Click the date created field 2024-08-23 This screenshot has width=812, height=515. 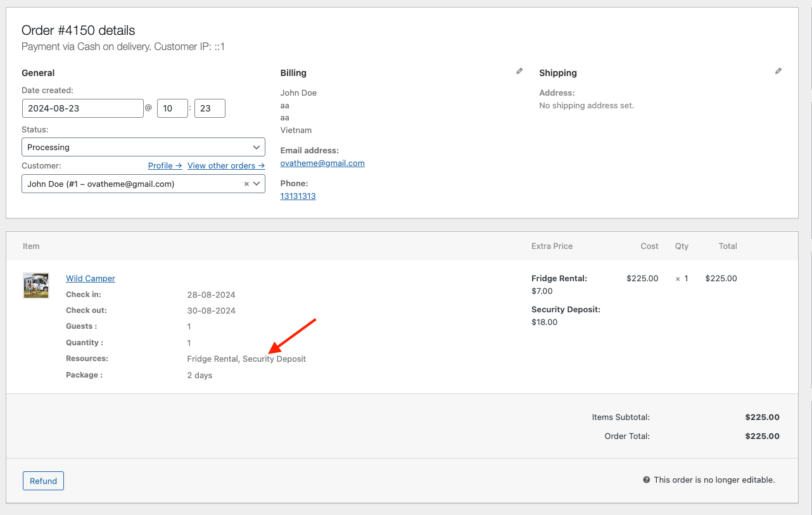[x=83, y=108]
